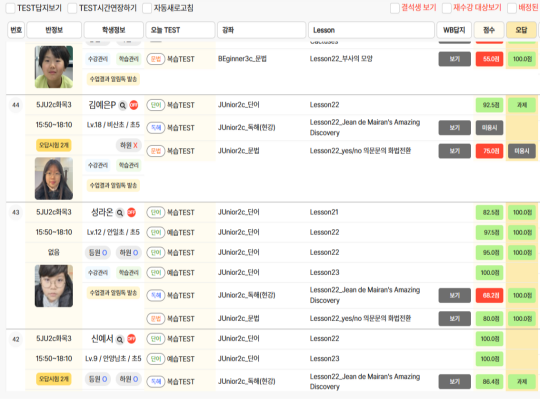540x400 pixels.
Task: Click the search icon next to 성라온
Action: coord(120,213)
